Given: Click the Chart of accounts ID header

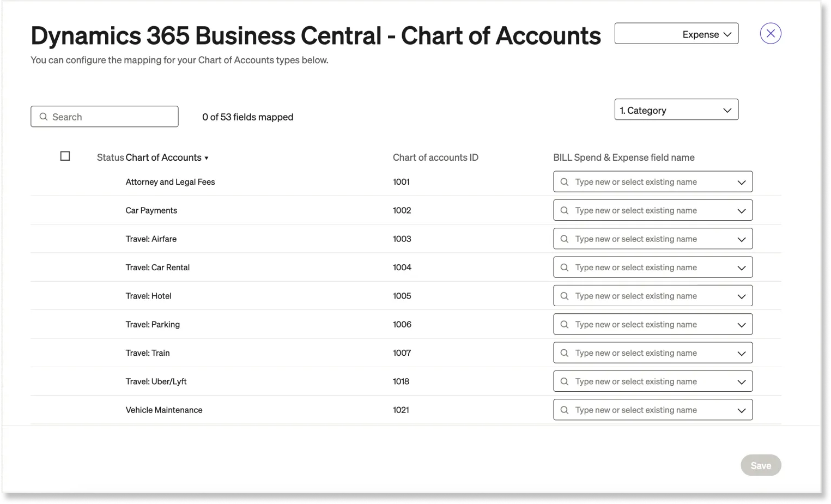Looking at the screenshot, I should tap(435, 157).
